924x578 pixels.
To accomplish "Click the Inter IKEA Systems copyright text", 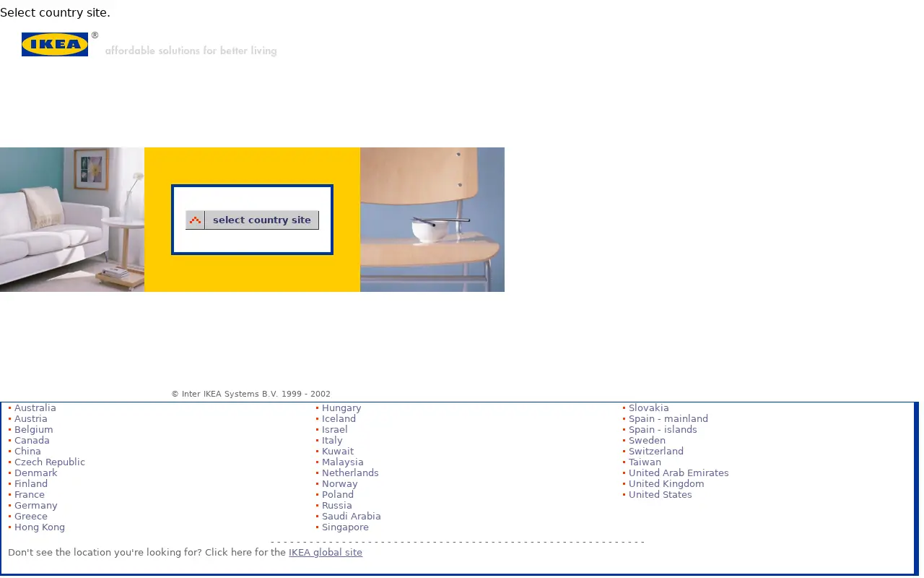I will 250,394.
